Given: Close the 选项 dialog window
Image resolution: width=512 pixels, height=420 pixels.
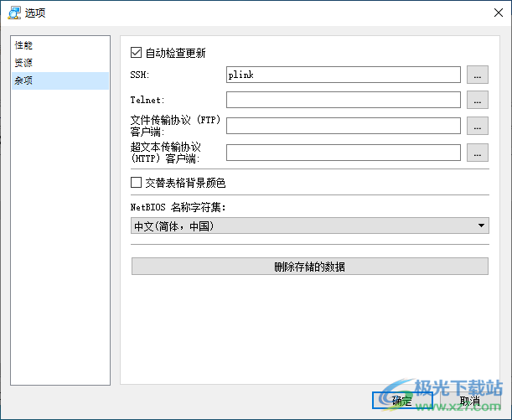Looking at the screenshot, I should pyautogui.click(x=499, y=13).
